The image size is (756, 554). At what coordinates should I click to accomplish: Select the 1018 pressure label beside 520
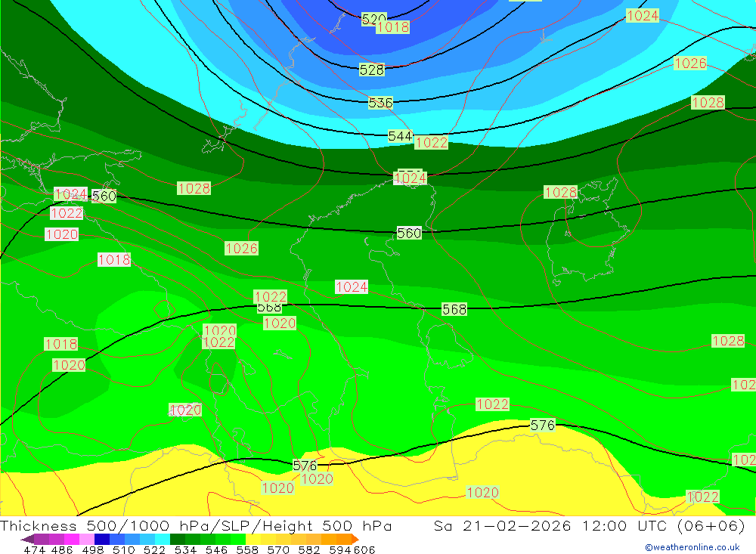[393, 27]
